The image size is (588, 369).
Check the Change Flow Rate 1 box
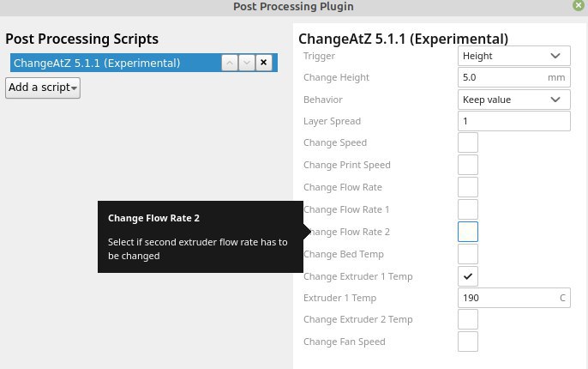(x=468, y=209)
